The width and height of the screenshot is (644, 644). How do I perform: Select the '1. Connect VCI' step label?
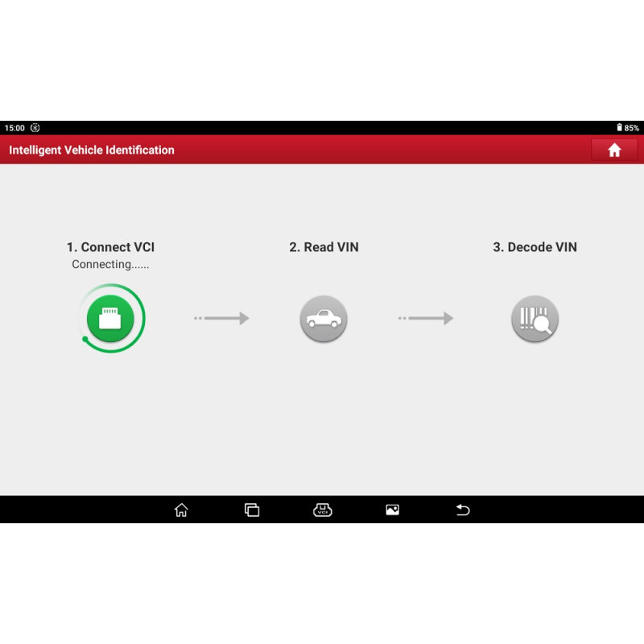coord(110,247)
